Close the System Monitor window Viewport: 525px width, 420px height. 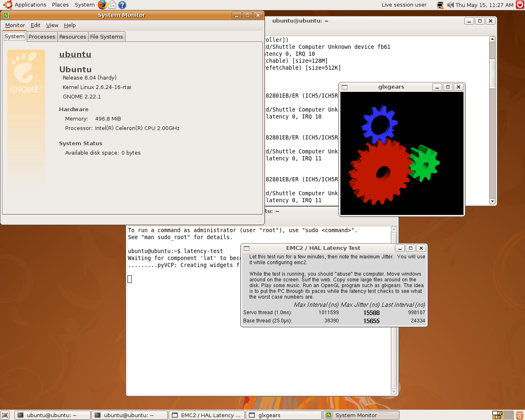[x=258, y=15]
